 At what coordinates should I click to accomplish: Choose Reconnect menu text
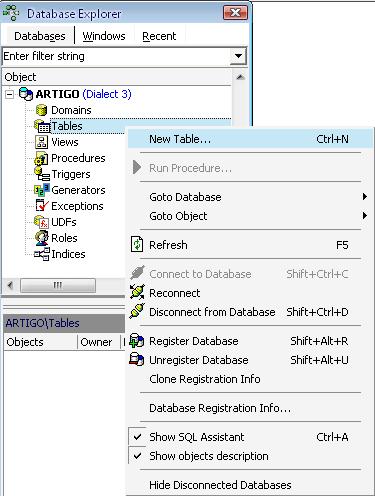click(x=174, y=293)
